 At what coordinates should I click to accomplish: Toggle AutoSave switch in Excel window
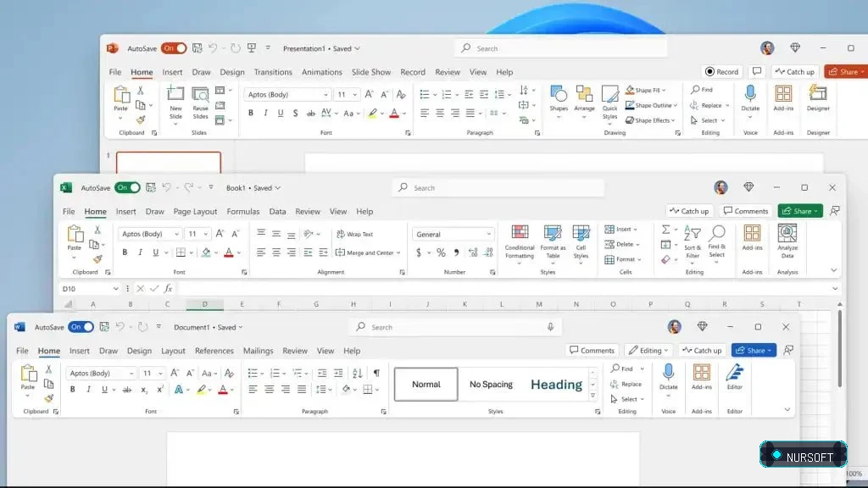[x=127, y=187]
